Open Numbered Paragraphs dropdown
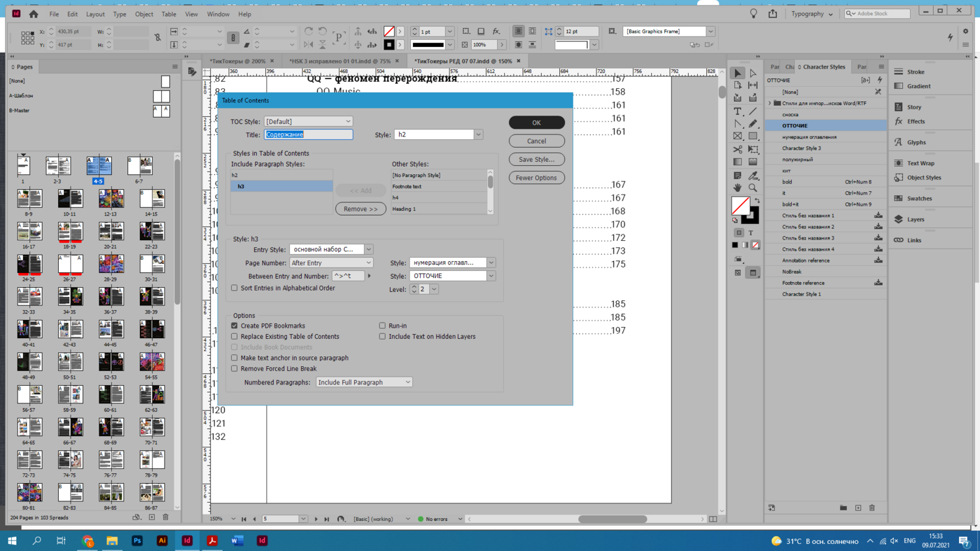This screenshot has width=980, height=551. tap(364, 383)
